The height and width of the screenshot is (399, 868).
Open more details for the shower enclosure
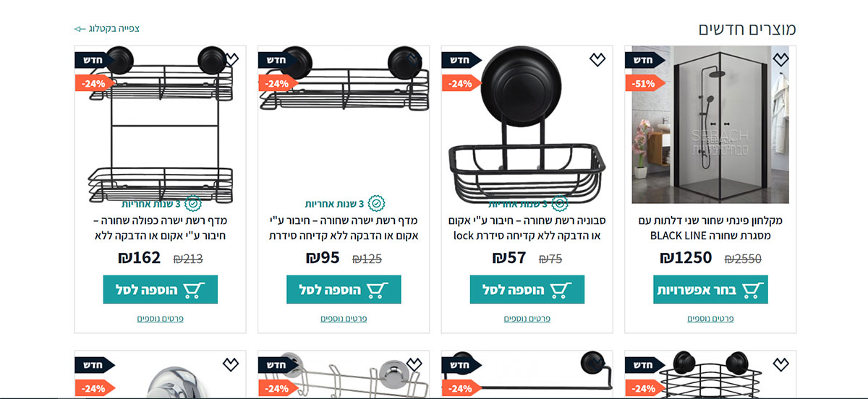pyautogui.click(x=710, y=318)
